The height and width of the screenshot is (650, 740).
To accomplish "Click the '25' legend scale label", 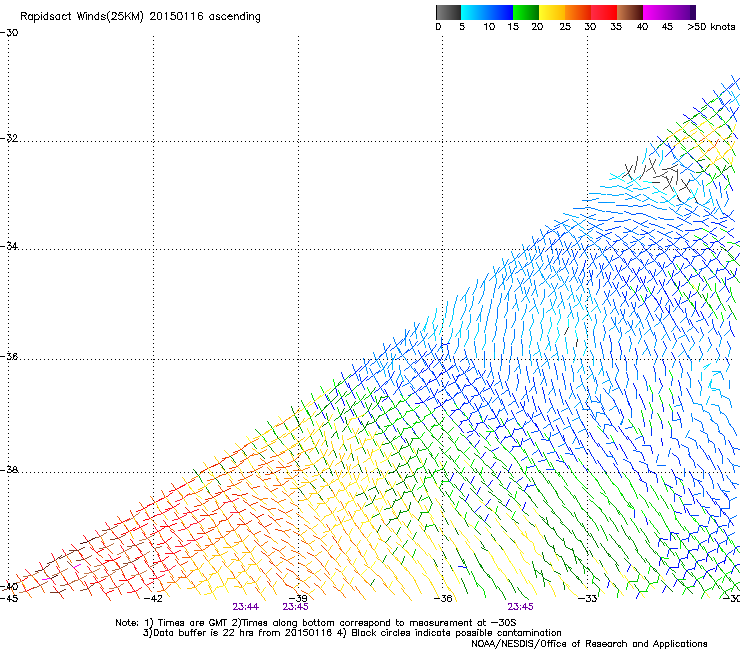I will (565, 27).
